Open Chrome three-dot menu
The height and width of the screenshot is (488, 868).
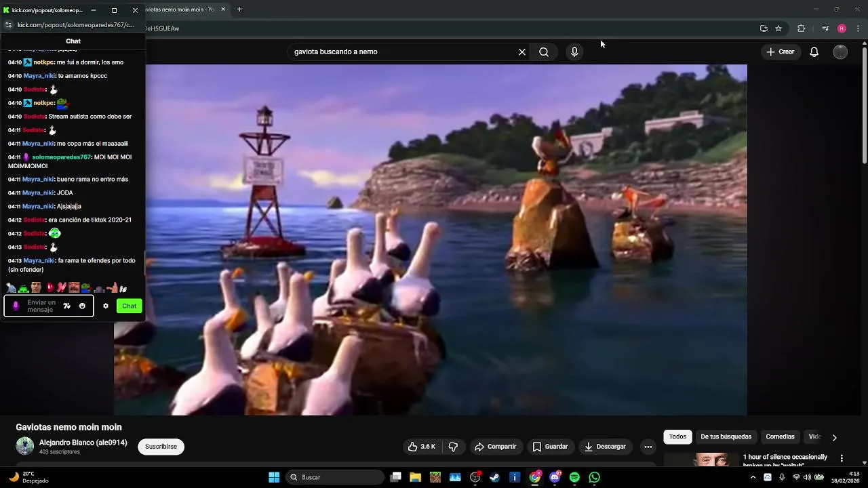pos(859,28)
